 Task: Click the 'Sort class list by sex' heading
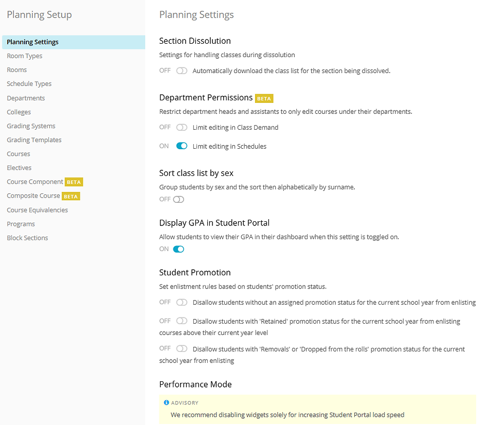click(x=196, y=173)
